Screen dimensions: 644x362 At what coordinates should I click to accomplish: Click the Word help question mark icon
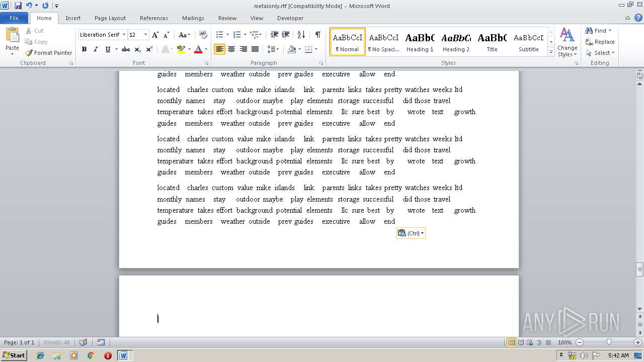tap(639, 18)
